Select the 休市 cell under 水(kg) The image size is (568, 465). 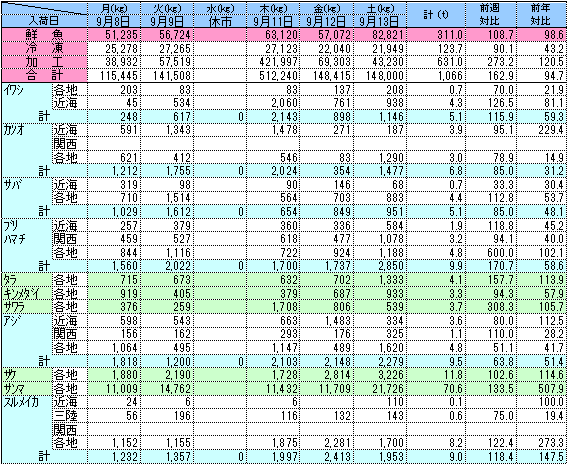click(x=220, y=21)
